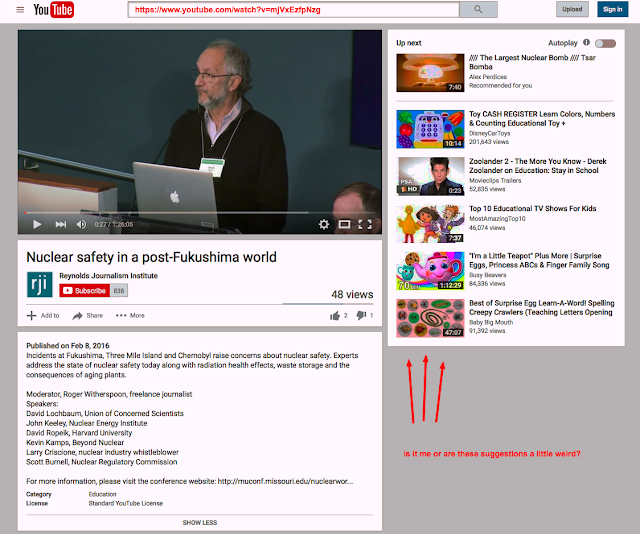Click the video title Nuclear safety heading
This screenshot has width=640, height=534.
tap(151, 257)
